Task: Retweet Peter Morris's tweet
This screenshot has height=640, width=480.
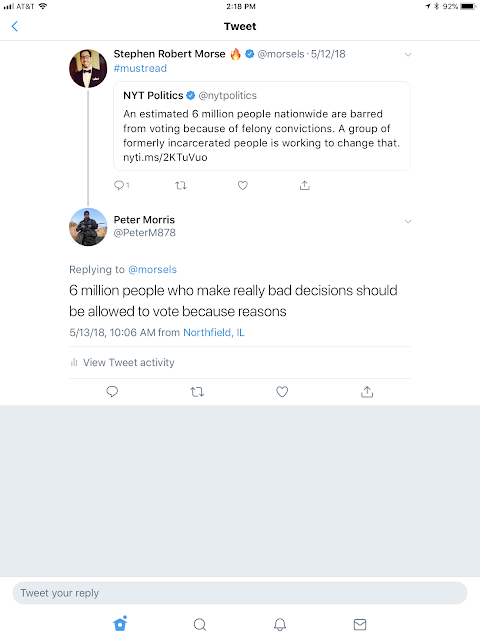Action: click(x=197, y=392)
